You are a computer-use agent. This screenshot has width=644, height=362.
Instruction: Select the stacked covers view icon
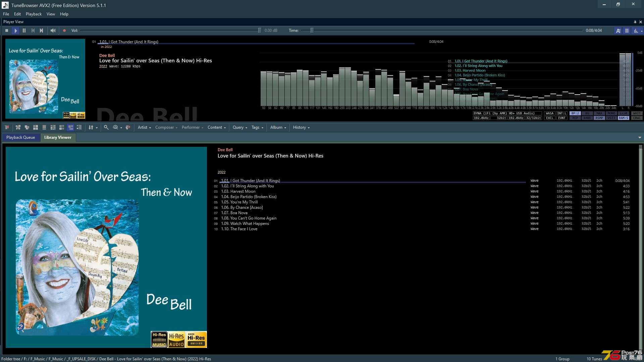pyautogui.click(x=27, y=127)
